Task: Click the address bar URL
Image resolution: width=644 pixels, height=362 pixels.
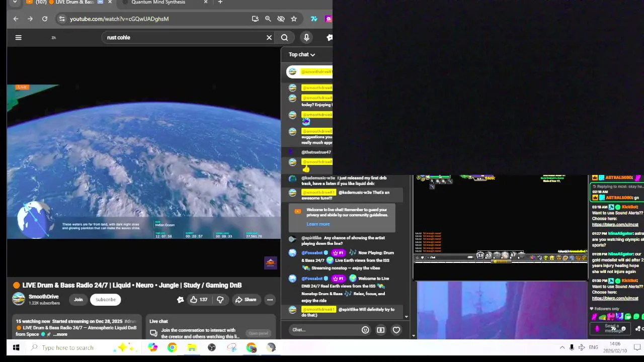Action: (119, 19)
